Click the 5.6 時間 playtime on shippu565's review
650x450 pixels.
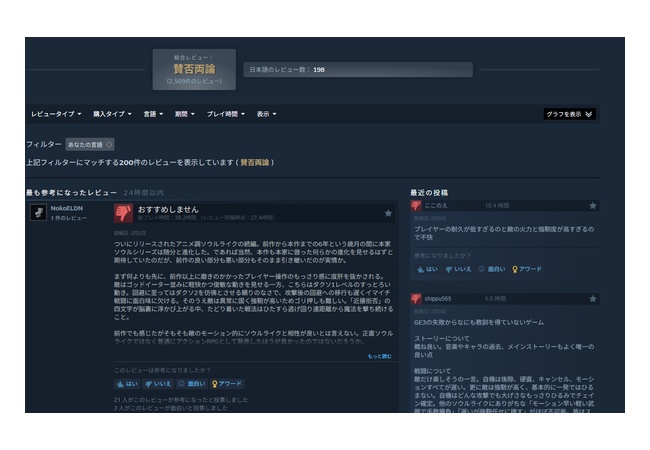tap(495, 299)
